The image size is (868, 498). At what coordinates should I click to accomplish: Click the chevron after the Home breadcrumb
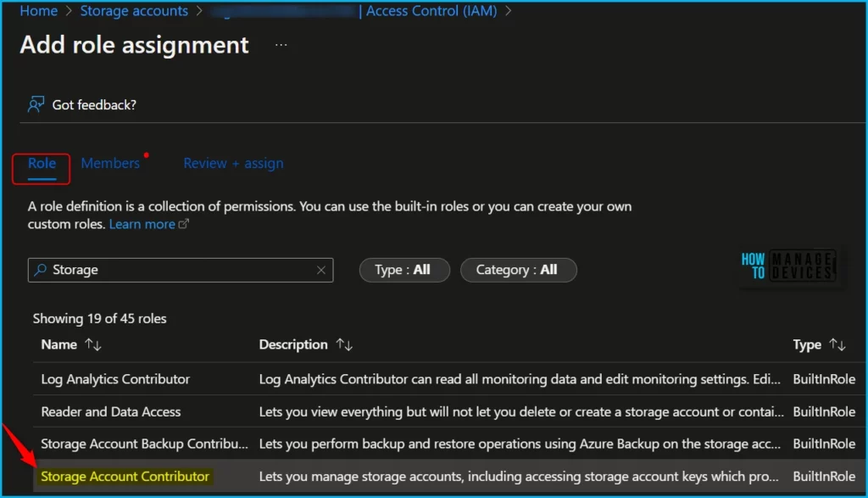click(x=69, y=11)
